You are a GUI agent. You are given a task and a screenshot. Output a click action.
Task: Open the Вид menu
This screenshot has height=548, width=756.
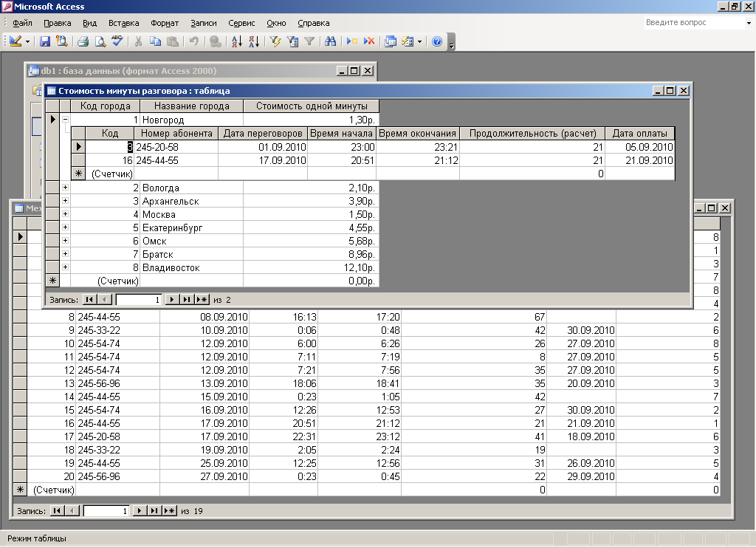89,23
